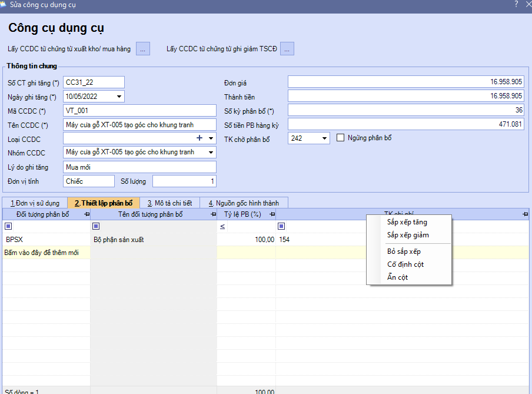This screenshot has height=394, width=532.
Task: Change the ≤ filter operator for Tỷ lệ PB
Action: point(222,227)
